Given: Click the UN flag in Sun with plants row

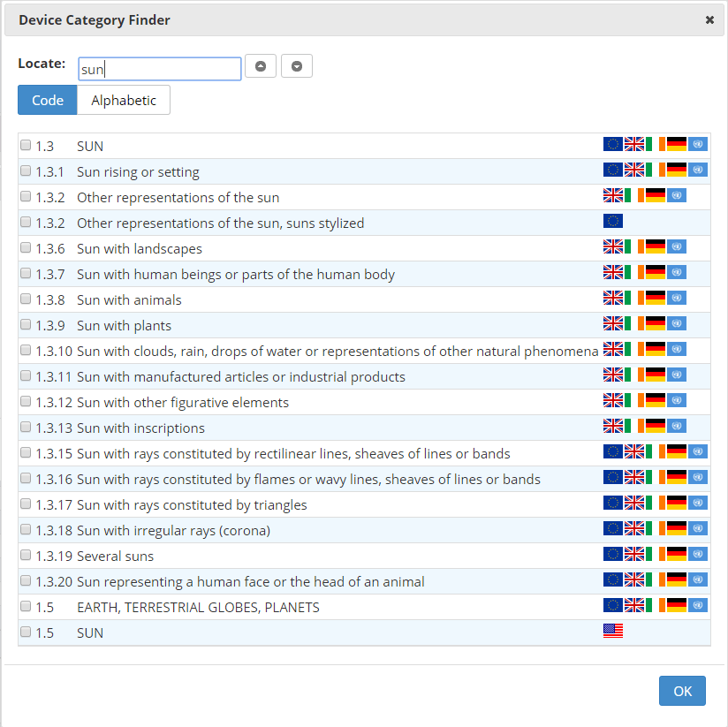Looking at the screenshot, I should point(677,324).
